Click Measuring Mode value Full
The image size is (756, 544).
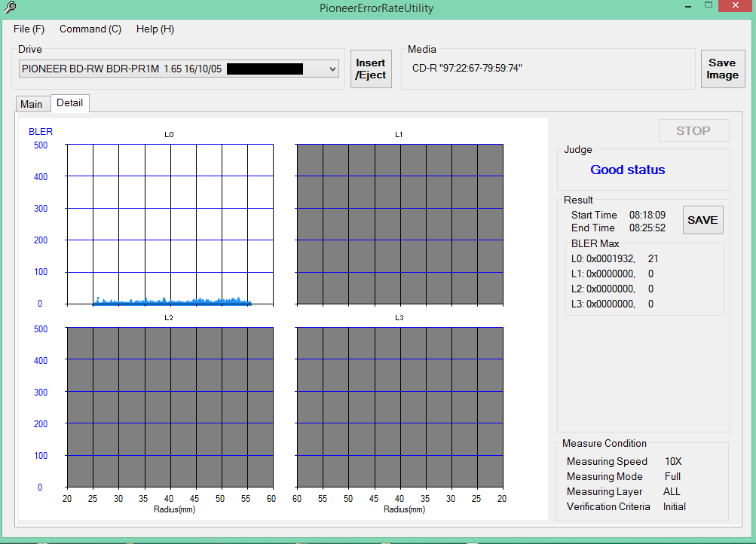pos(672,476)
